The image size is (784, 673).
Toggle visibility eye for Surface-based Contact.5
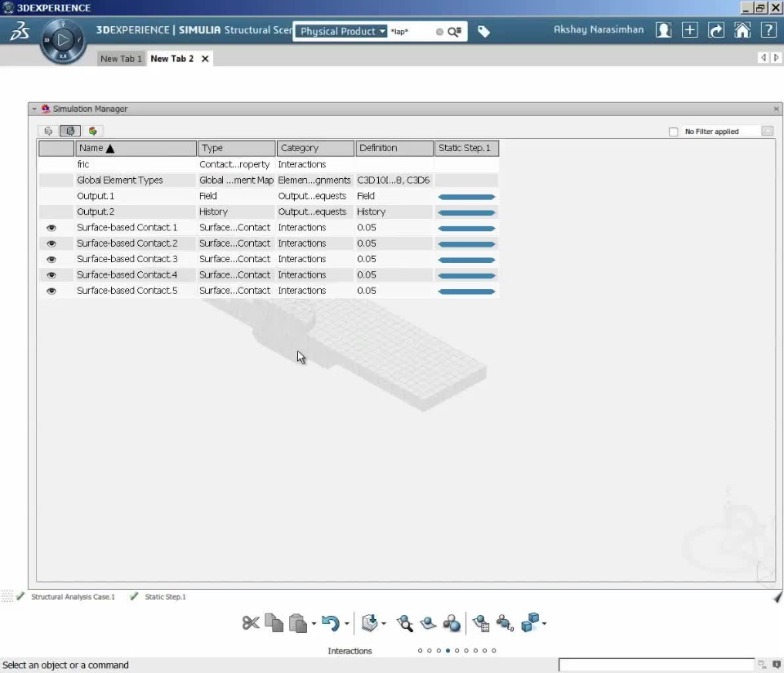point(51,291)
